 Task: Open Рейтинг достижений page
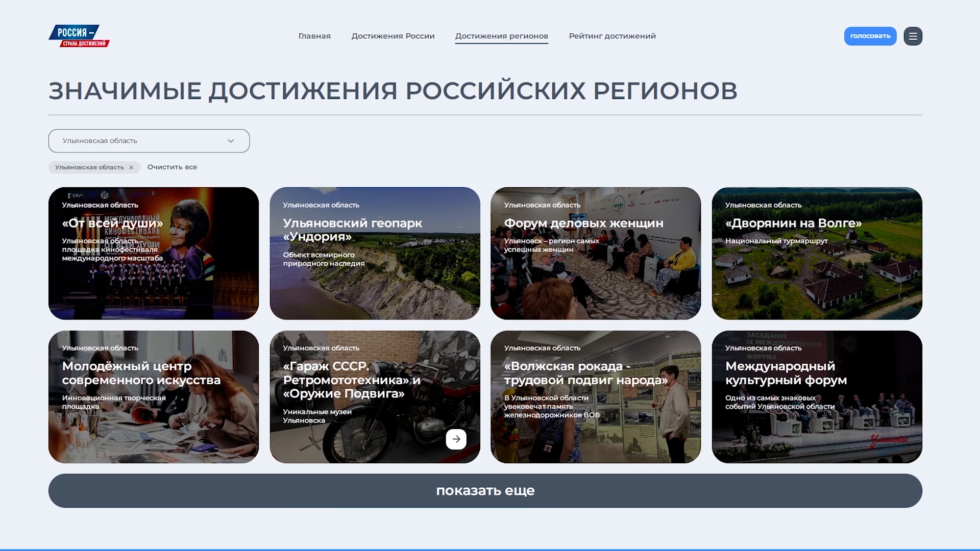612,36
